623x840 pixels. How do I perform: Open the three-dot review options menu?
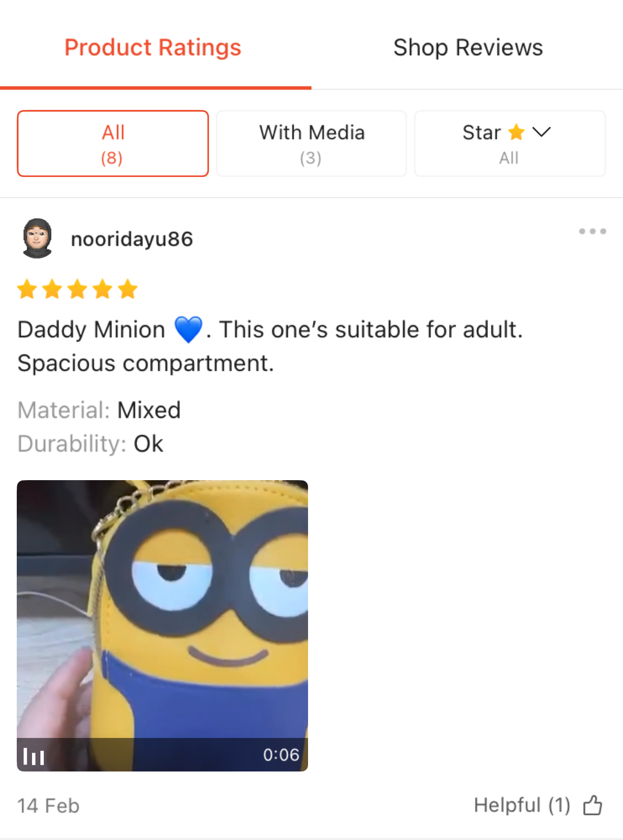pos(592,231)
